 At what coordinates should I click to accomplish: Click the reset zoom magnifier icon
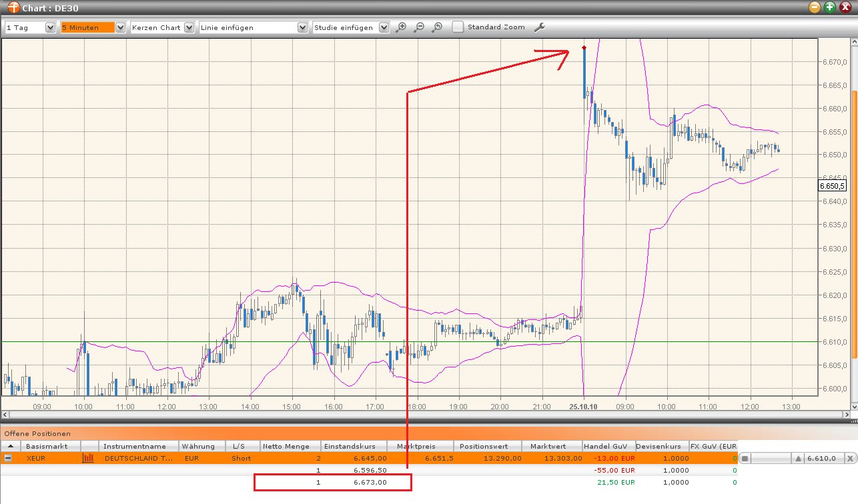(437, 27)
